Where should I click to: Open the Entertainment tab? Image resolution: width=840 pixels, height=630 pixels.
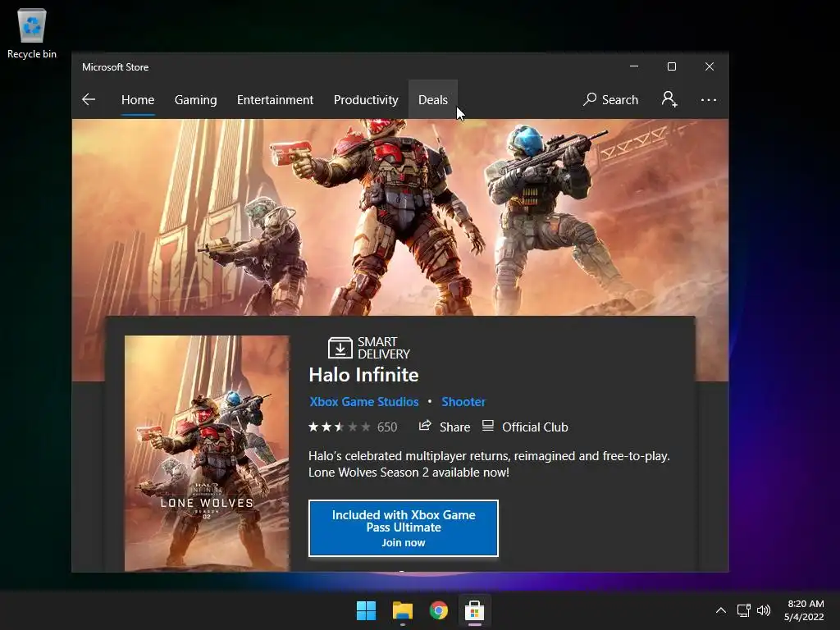pyautogui.click(x=275, y=99)
